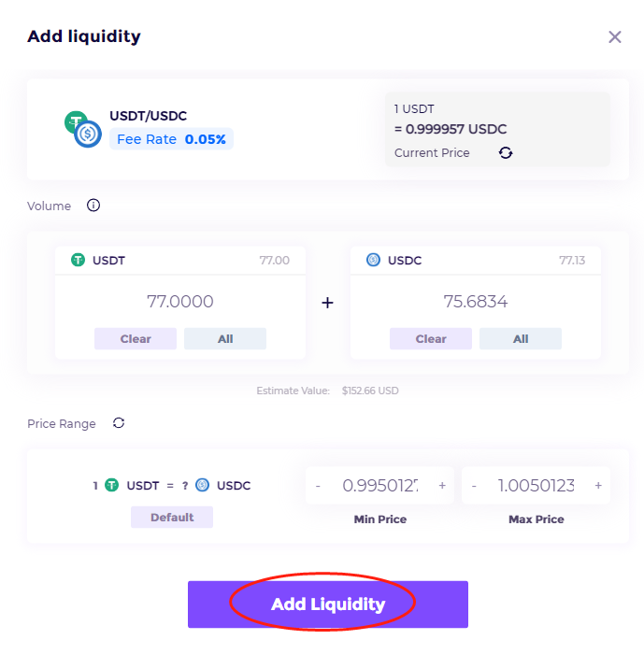Decrease the Max Price value

coord(474,486)
